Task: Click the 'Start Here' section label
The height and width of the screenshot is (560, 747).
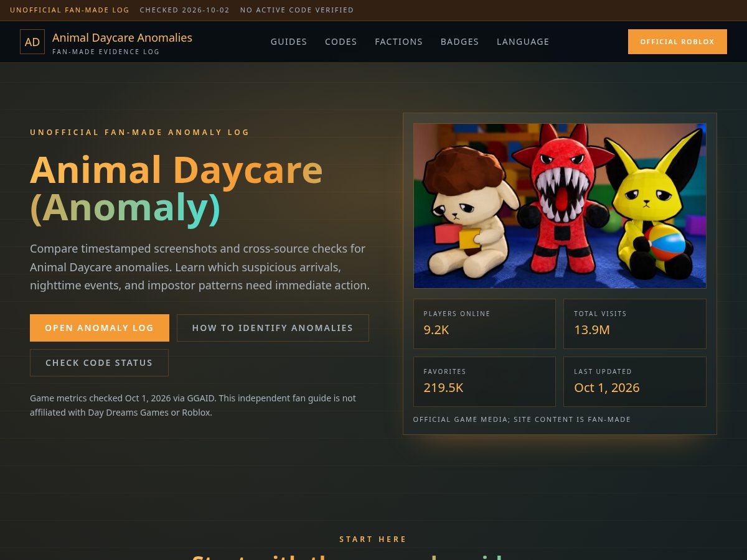Action: coord(373,539)
